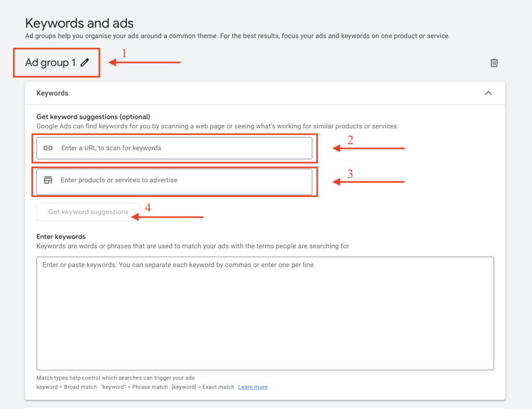Viewport: 532px width, 409px height.
Task: Focus the products or services to advertise field
Action: pyautogui.click(x=182, y=180)
